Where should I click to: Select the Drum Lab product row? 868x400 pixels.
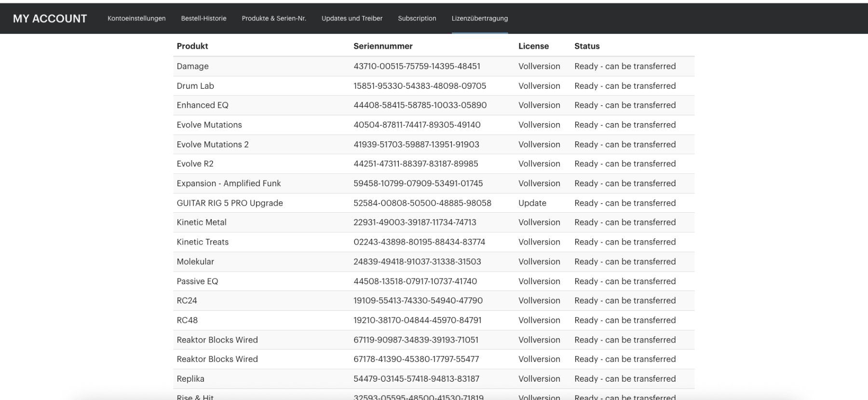[x=434, y=86]
